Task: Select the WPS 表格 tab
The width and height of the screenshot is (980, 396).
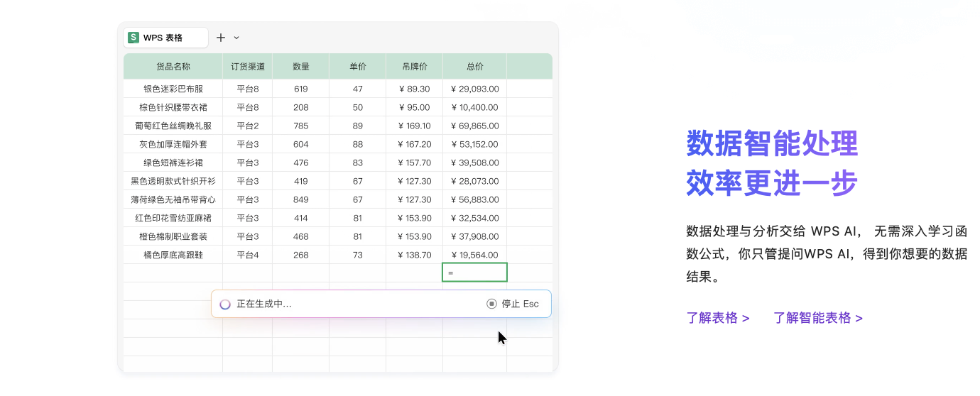Action: (x=166, y=38)
